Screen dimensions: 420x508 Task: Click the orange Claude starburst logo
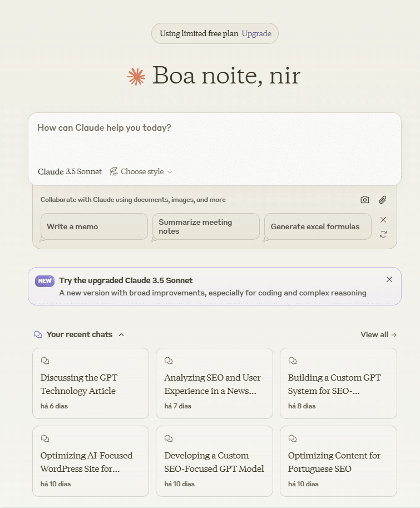pyautogui.click(x=136, y=76)
